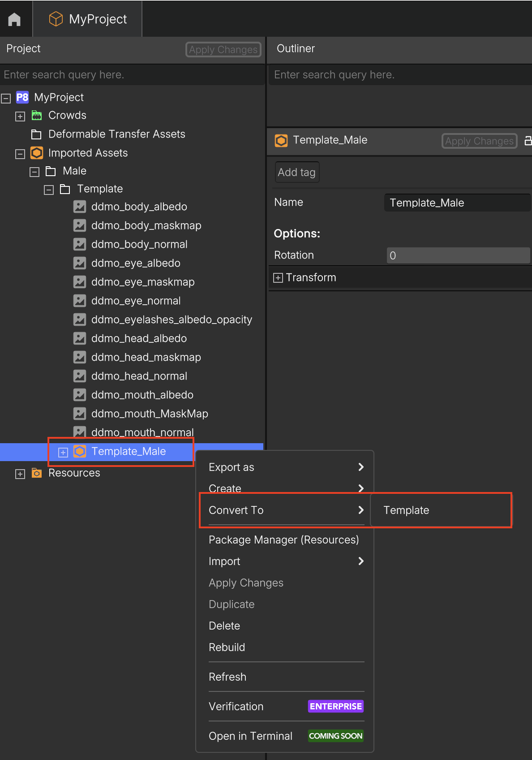This screenshot has width=532, height=760.
Task: Click the ddmo_eyelashes_albedo_opacity image icon
Action: [x=80, y=320]
